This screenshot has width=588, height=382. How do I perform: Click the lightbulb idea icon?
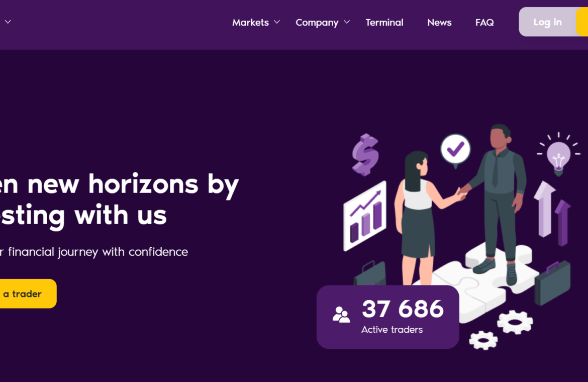[x=558, y=154]
